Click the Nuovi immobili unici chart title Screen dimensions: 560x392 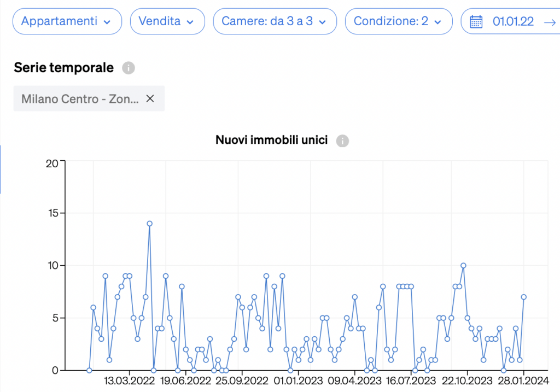coord(271,140)
